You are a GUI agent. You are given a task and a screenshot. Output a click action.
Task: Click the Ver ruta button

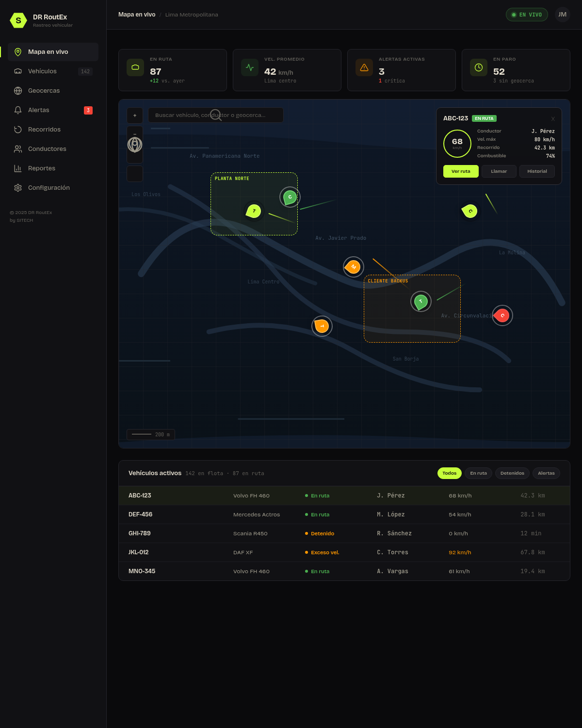click(x=461, y=171)
